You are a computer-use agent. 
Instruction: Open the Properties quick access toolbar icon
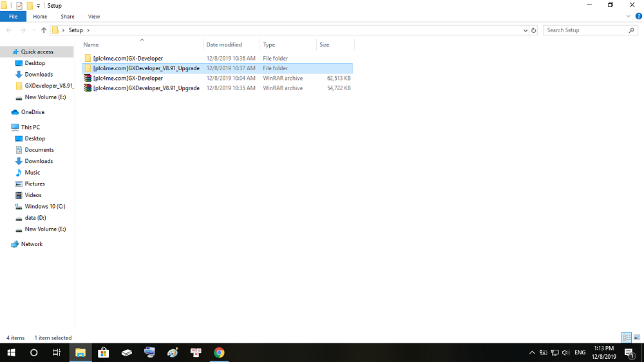pos(19,5)
